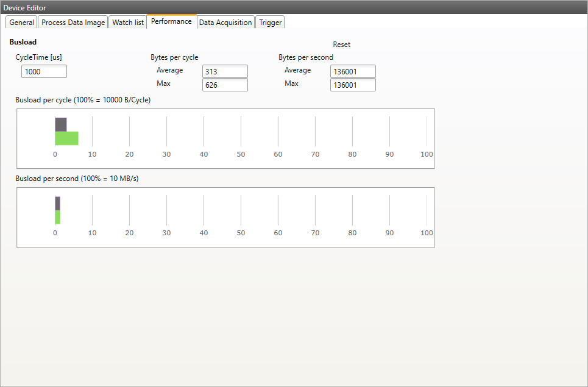Open the Trigger tab
This screenshot has height=387, width=588.
pos(269,22)
